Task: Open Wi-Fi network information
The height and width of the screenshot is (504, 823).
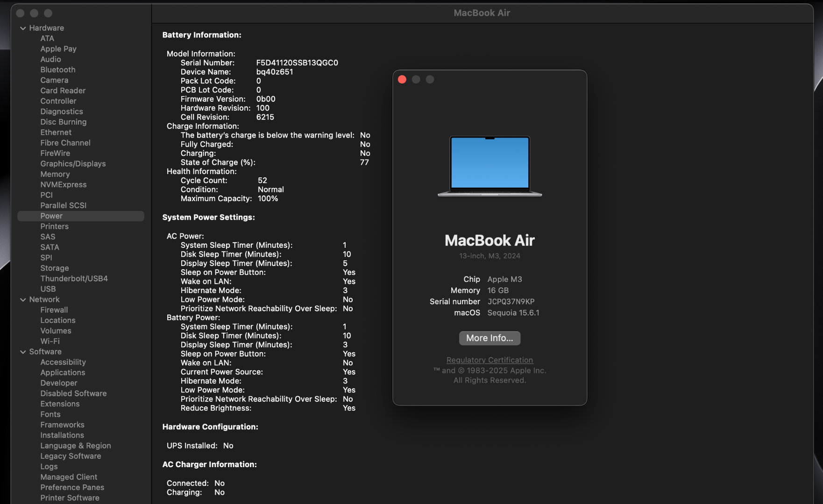Action: tap(50, 341)
